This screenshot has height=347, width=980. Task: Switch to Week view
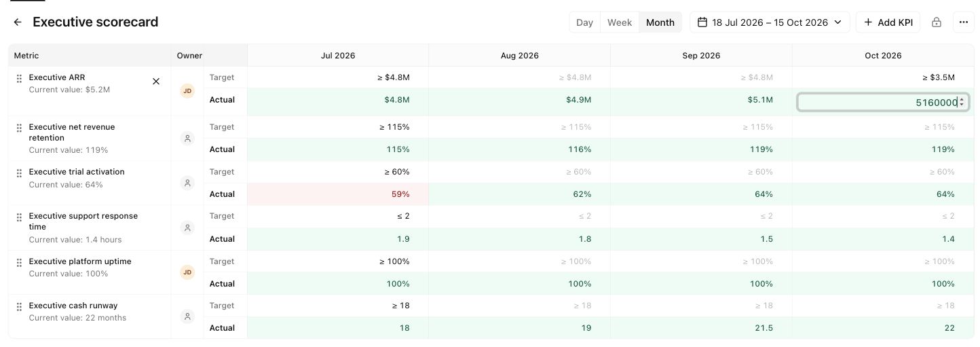pos(620,22)
